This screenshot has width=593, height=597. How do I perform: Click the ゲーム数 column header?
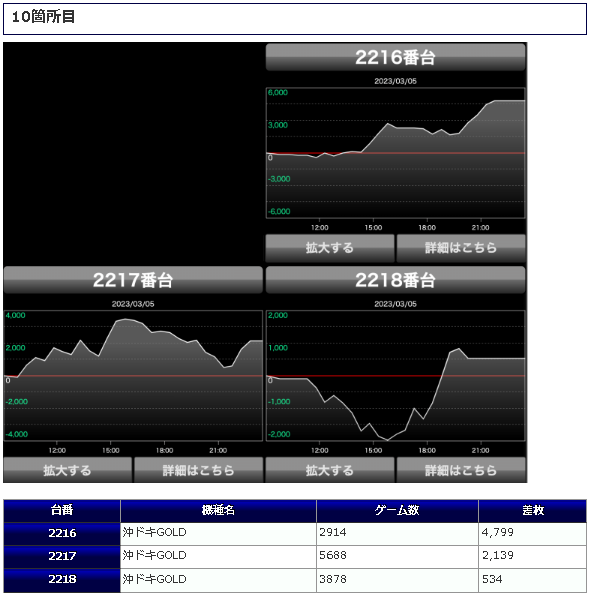397,511
